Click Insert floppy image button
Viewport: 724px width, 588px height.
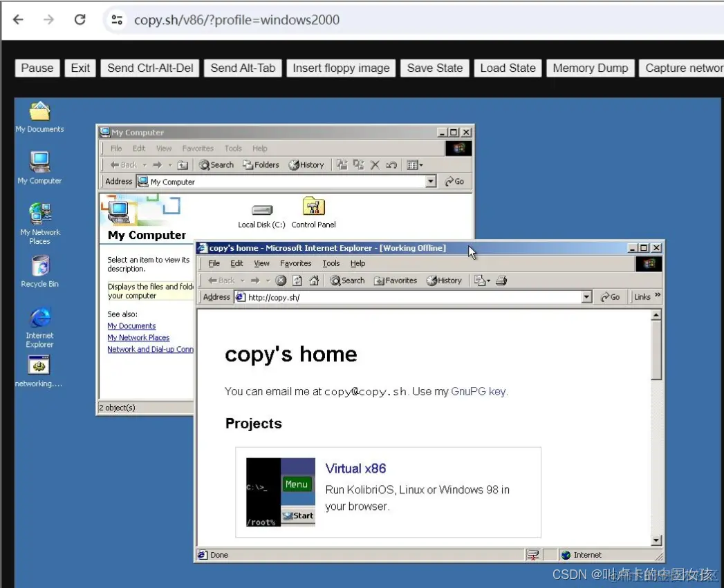[341, 68]
